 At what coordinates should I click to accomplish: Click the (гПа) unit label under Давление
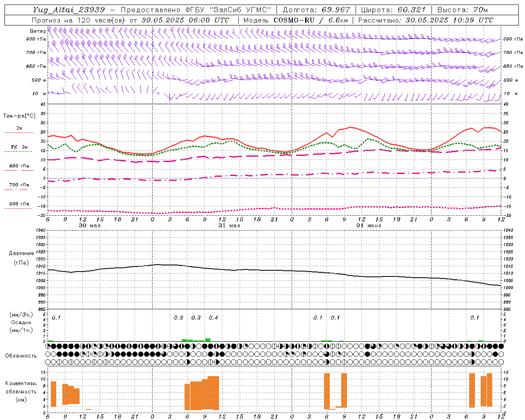[21, 262]
